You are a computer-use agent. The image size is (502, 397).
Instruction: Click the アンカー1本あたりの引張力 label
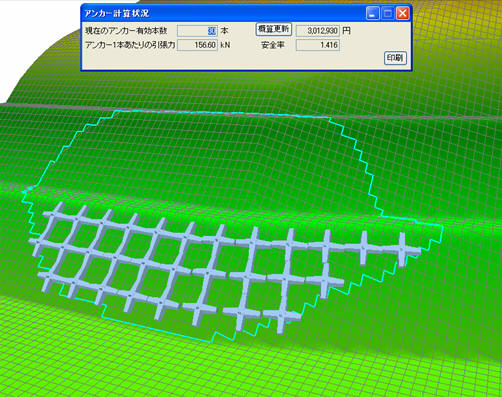(x=130, y=45)
